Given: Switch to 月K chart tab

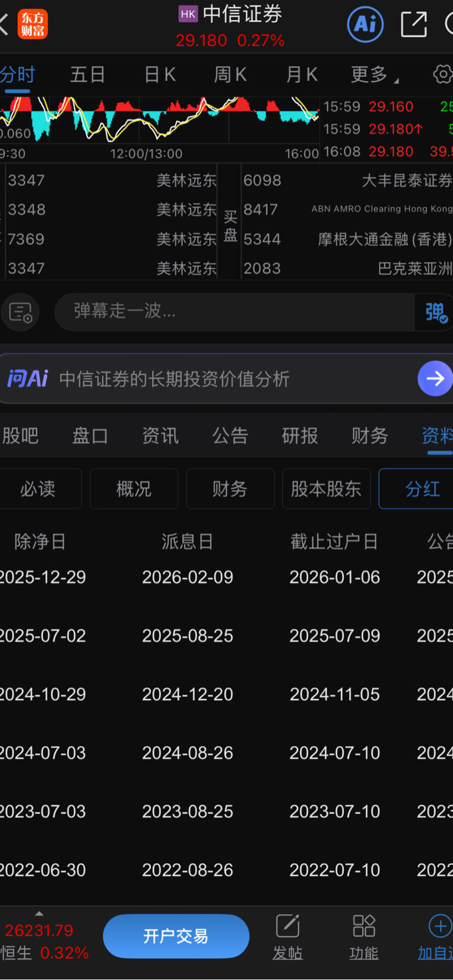Looking at the screenshot, I should [x=301, y=75].
